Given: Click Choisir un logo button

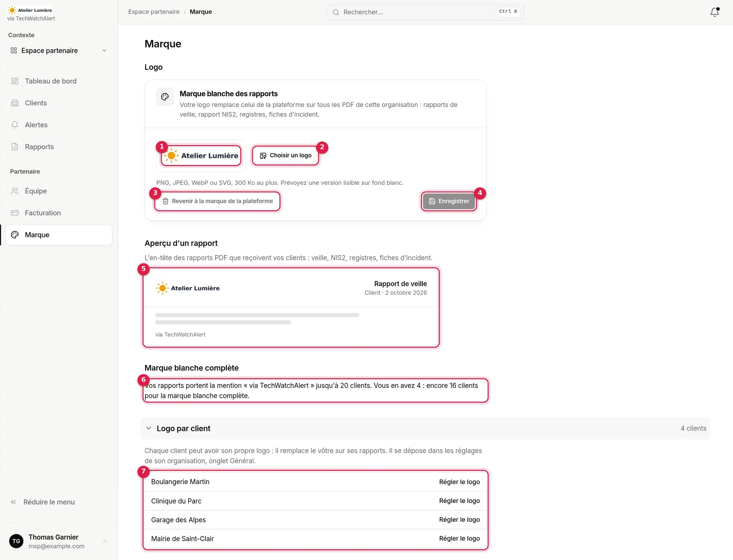Looking at the screenshot, I should point(286,155).
